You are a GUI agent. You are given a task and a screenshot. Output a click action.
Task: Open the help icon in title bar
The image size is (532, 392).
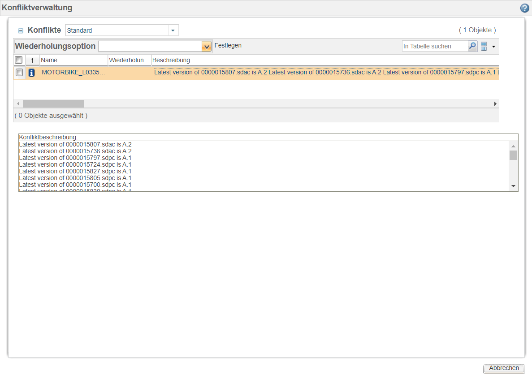click(524, 8)
